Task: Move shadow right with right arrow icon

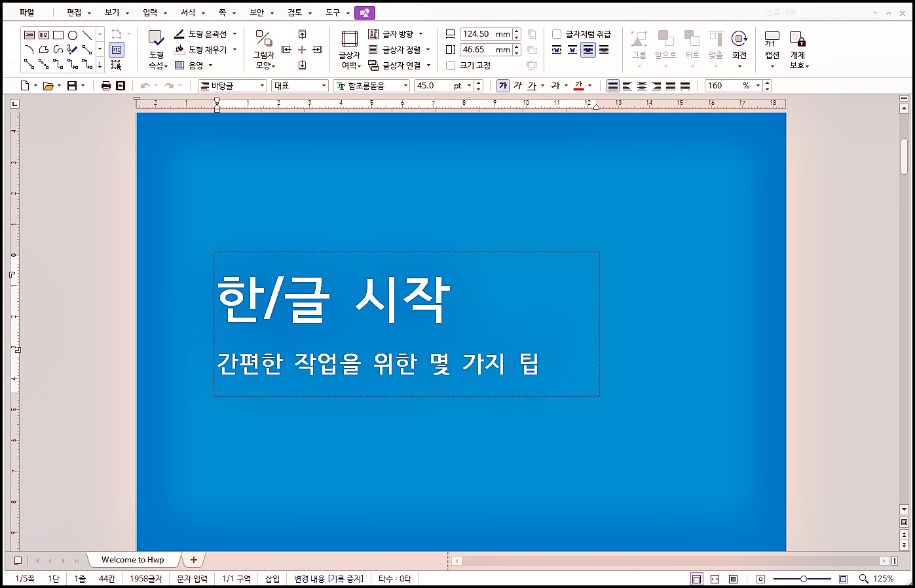Action: [318, 50]
